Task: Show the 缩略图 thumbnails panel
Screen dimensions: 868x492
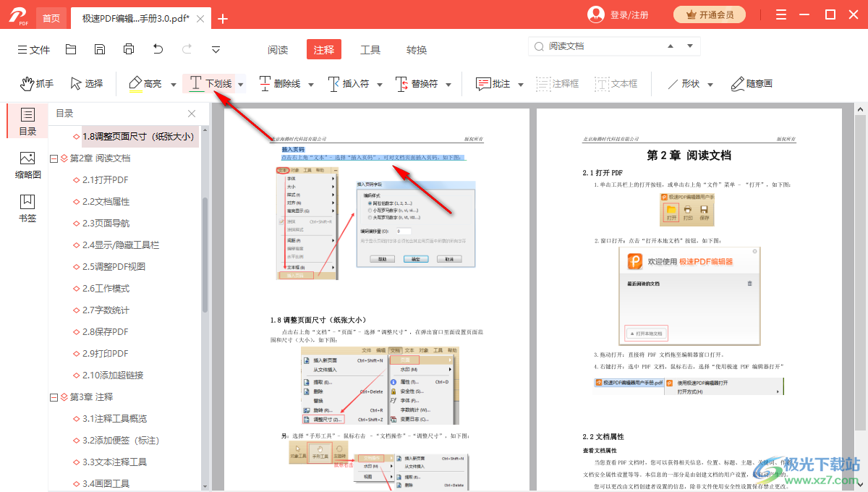Action: pos(27,165)
